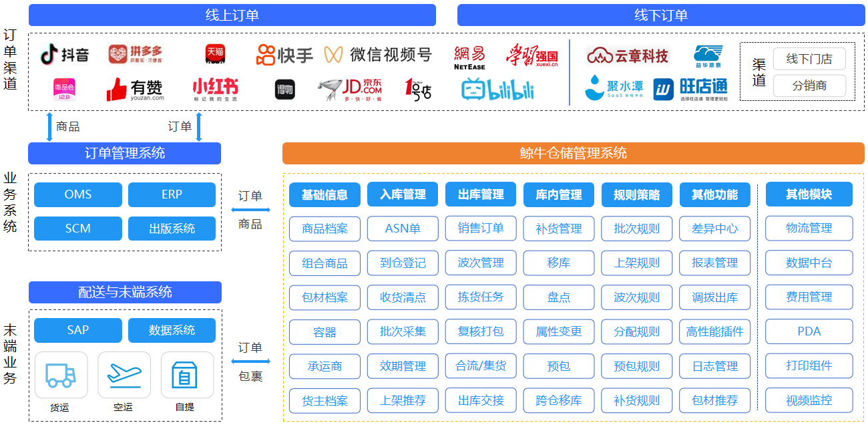This screenshot has width=868, height=427.
Task: Open the PDA module
Action: tap(809, 331)
